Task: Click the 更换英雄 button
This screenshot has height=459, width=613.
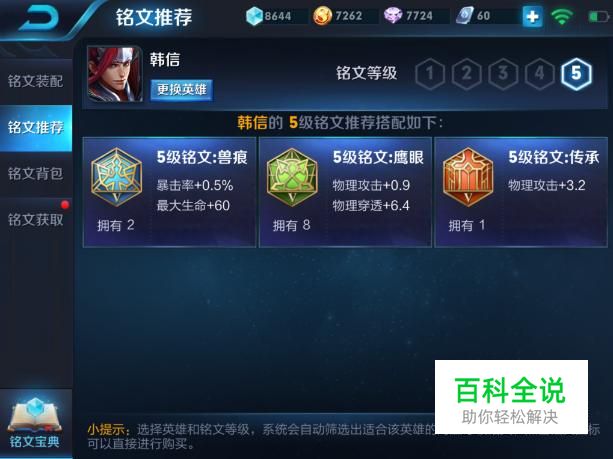Action: click(182, 90)
